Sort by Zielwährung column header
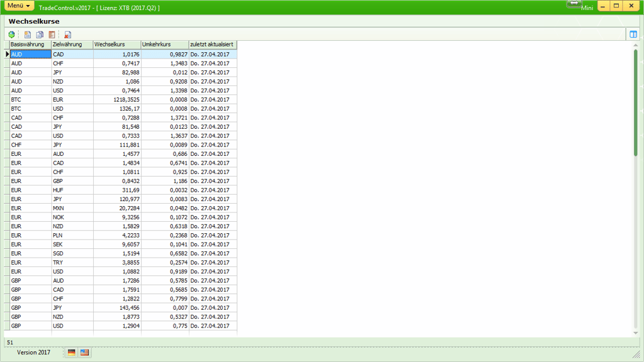 [x=72, y=45]
